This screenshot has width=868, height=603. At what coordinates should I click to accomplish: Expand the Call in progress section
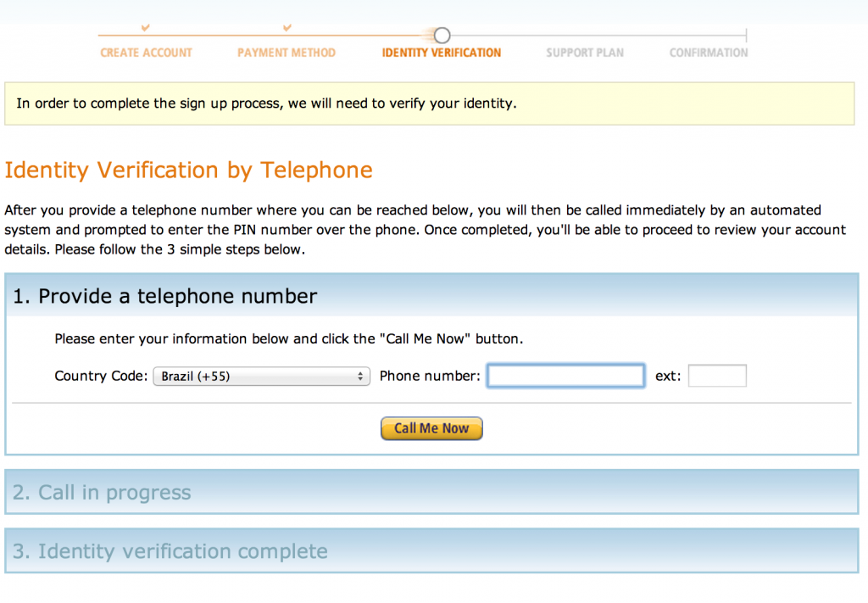(431, 492)
